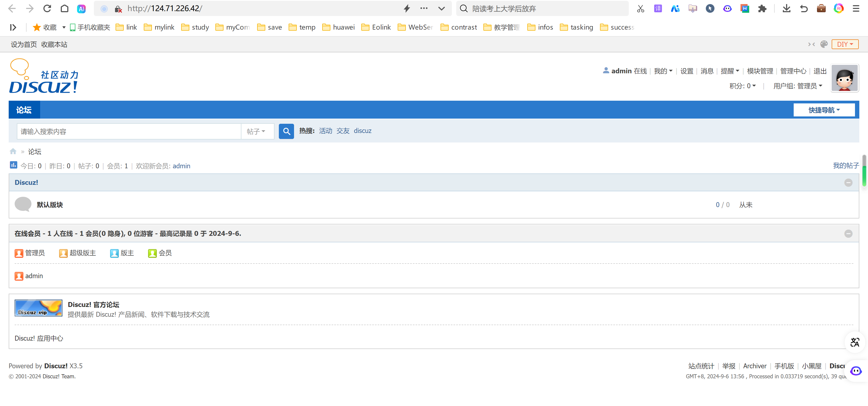Screen dimensions: 868x406
Task: Open the Discuz! 应用中心 link
Action: (x=39, y=338)
